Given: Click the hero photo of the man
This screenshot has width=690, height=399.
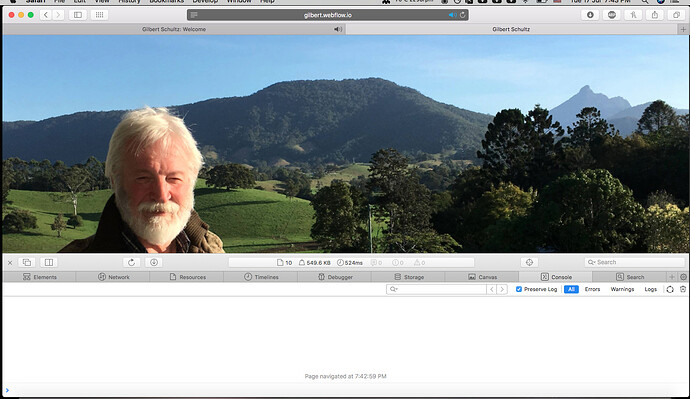Looking at the screenshot, I should (x=345, y=144).
